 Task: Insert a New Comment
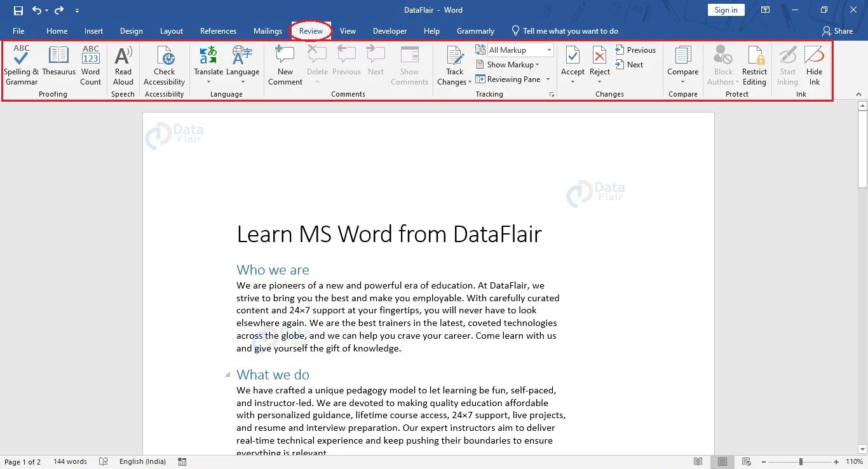coord(284,64)
